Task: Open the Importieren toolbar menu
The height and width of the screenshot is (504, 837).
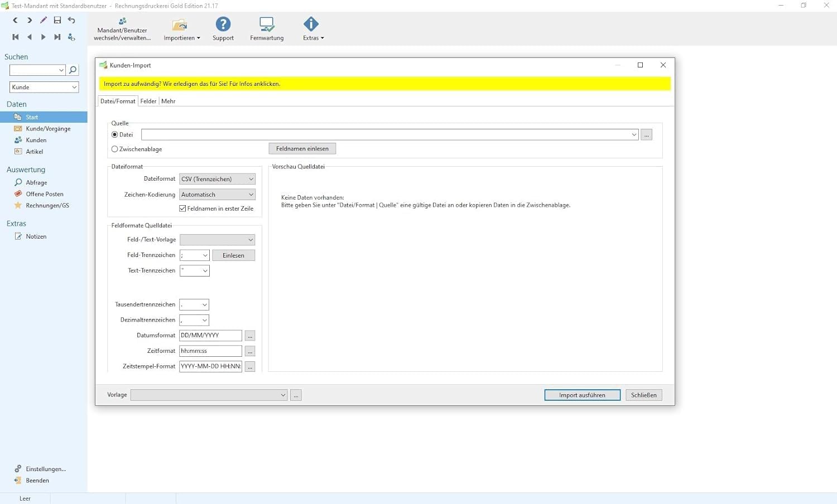Action: (181, 29)
